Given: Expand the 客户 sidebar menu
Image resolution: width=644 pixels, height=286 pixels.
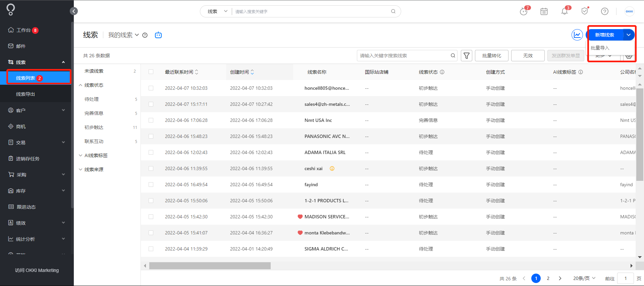Looking at the screenshot, I should pyautogui.click(x=63, y=110).
